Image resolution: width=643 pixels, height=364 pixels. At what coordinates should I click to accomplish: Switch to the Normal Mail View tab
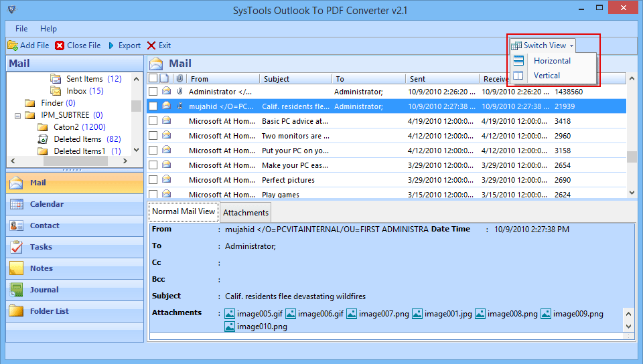tap(184, 211)
